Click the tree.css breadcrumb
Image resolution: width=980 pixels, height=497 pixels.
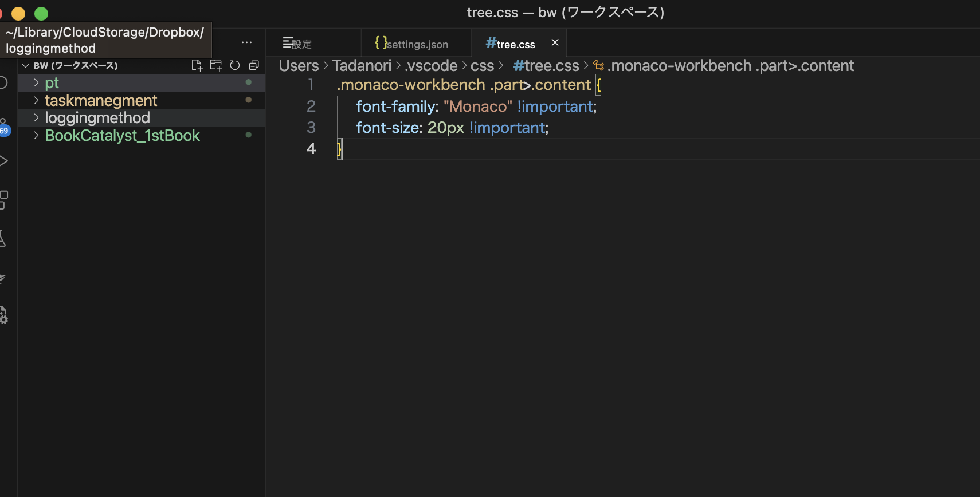point(552,66)
